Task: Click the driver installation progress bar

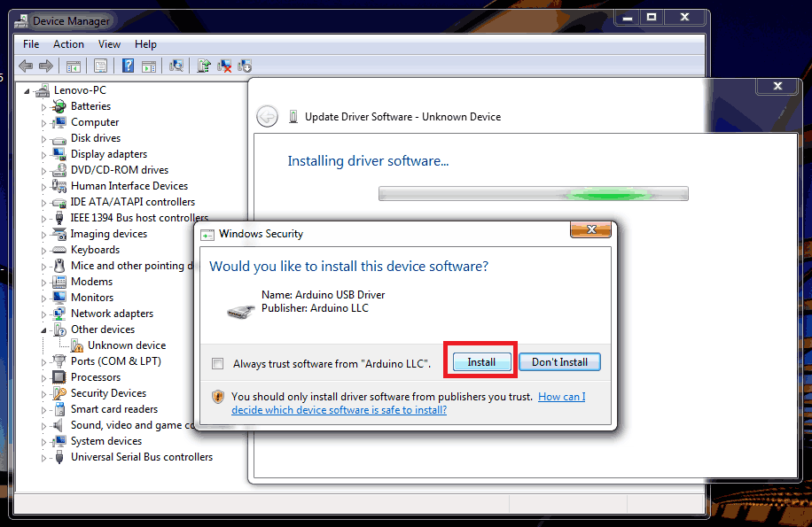Action: pos(533,193)
